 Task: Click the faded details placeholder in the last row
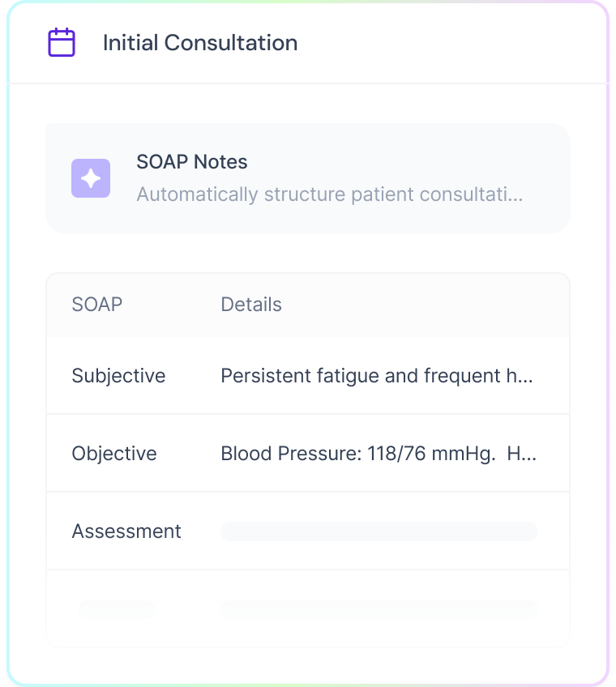tap(379, 608)
